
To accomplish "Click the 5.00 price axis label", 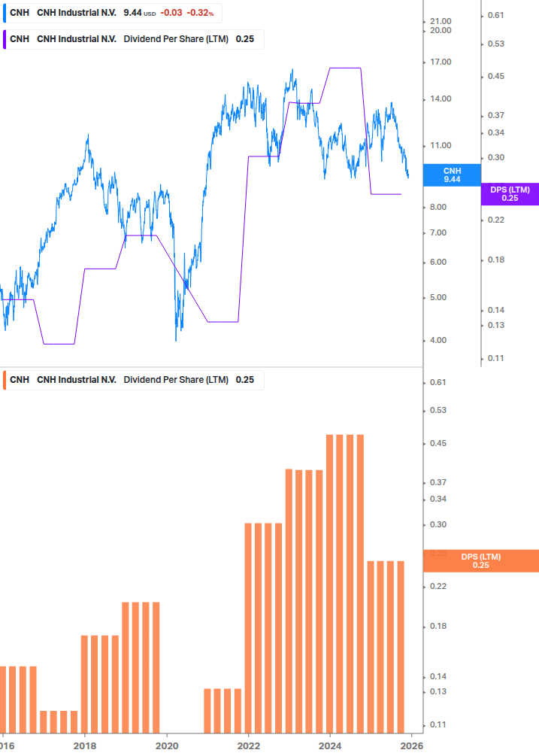I will click(x=438, y=297).
